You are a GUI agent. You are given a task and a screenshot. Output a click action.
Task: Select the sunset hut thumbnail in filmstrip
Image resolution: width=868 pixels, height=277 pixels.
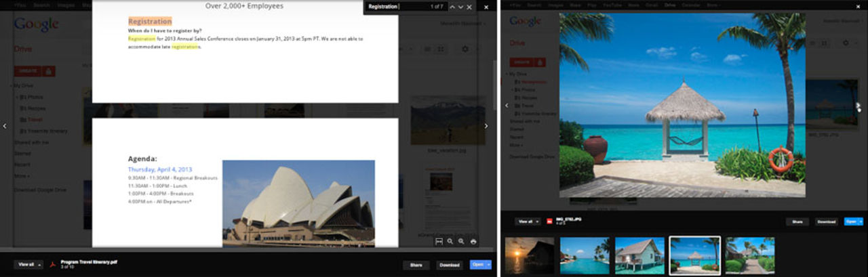pyautogui.click(x=530, y=255)
